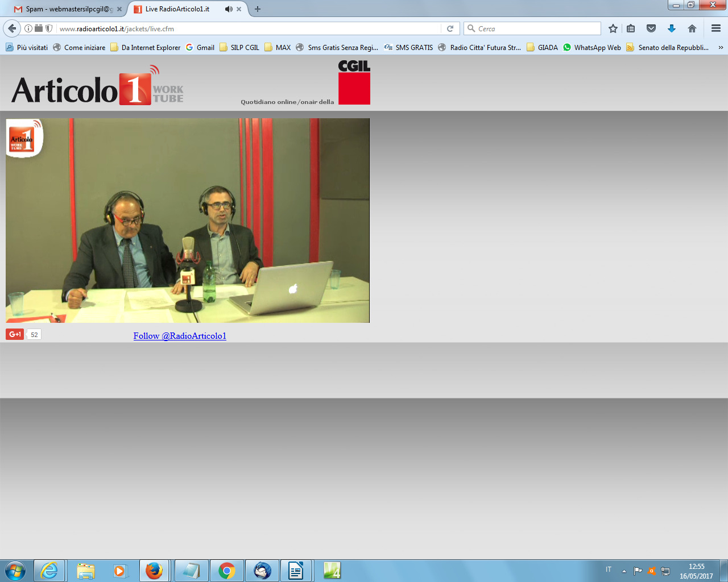Open the Firefox hamburger menu

coord(715,28)
